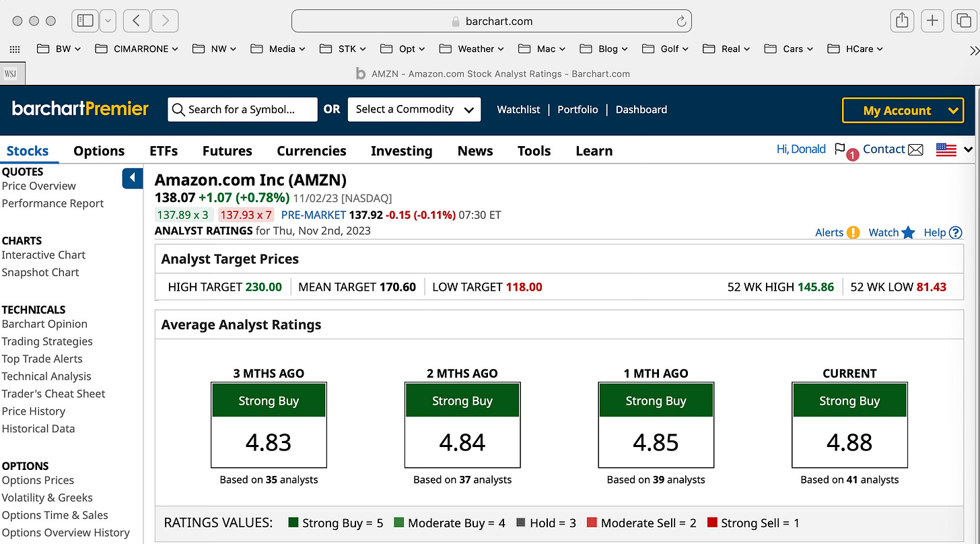Click the Moderate Buy green legend swatch
The image size is (980, 544).
pos(399,522)
